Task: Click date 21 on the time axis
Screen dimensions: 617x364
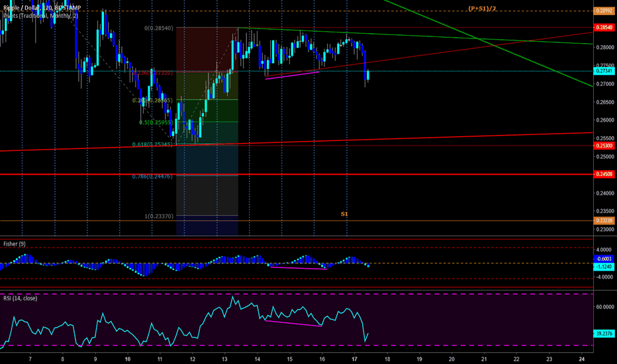Action: 484,359
